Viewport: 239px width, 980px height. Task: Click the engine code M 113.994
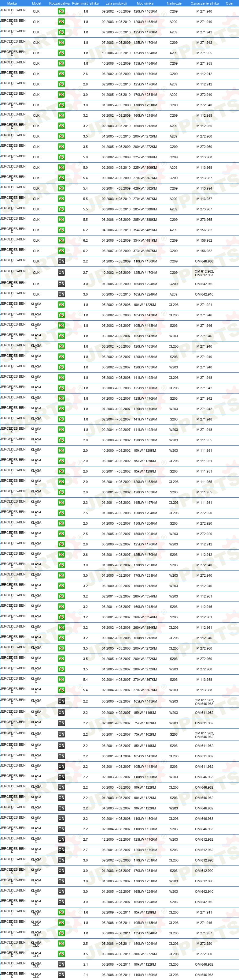(204, 188)
